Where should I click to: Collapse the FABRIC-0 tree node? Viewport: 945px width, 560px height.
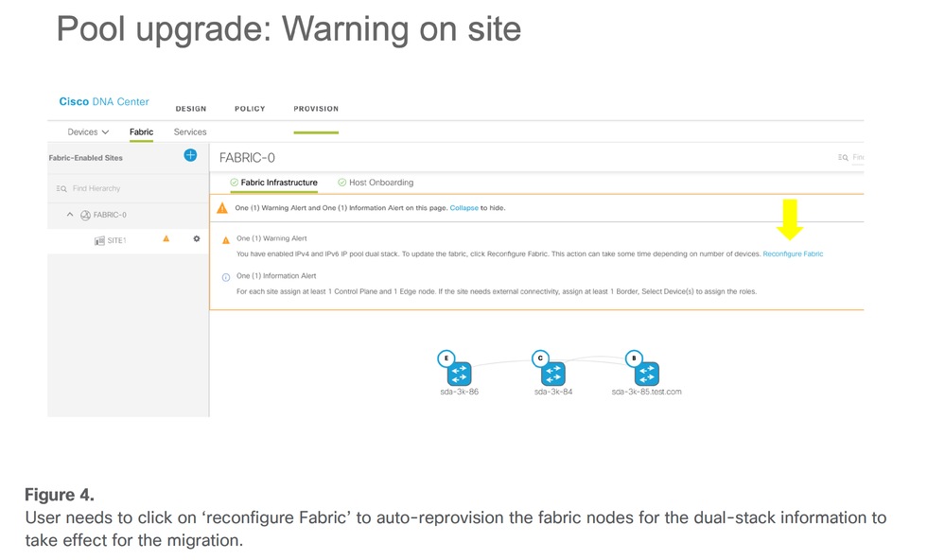pyautogui.click(x=69, y=215)
